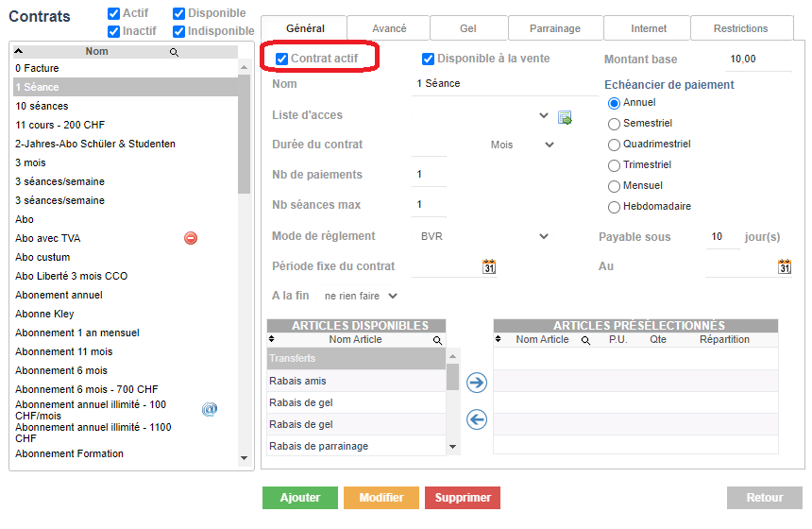Switch to the Parrainage tab

554,28
